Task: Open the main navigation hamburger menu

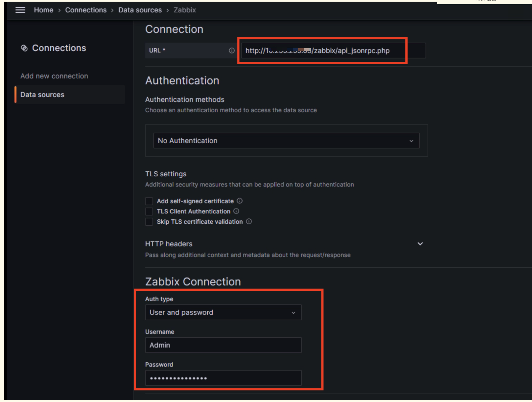Action: click(20, 10)
